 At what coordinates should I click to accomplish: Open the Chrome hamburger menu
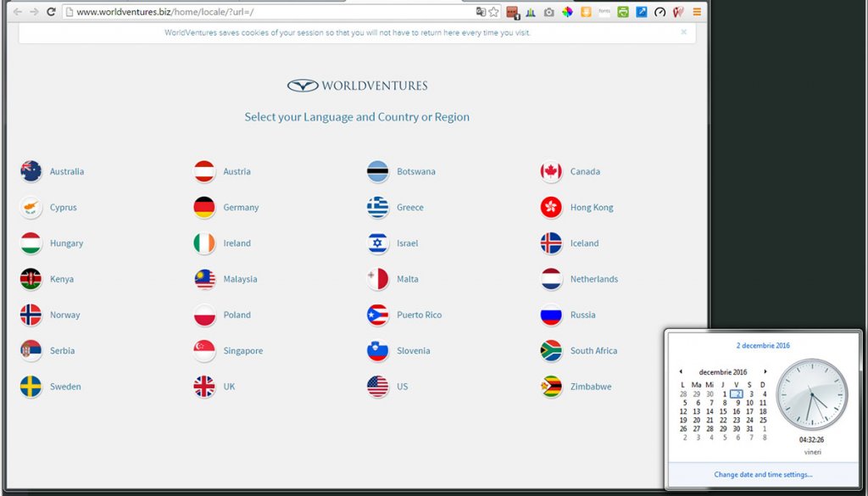tap(697, 12)
